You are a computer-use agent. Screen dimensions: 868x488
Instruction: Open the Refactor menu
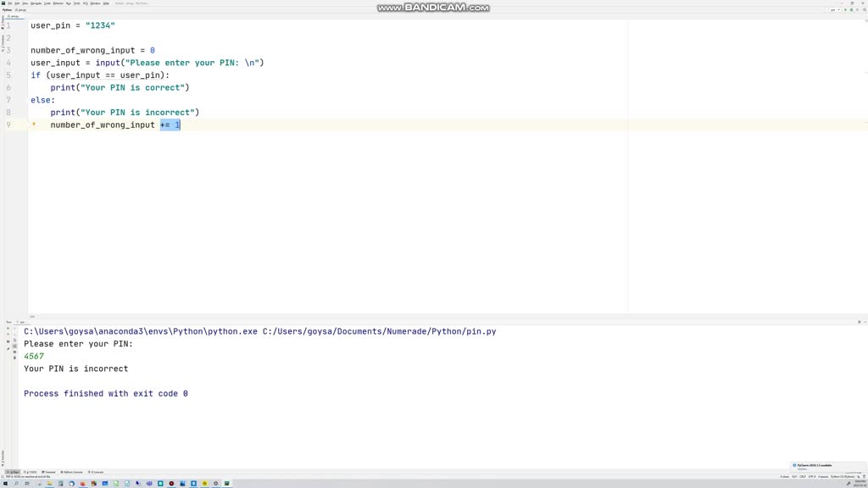click(x=58, y=3)
